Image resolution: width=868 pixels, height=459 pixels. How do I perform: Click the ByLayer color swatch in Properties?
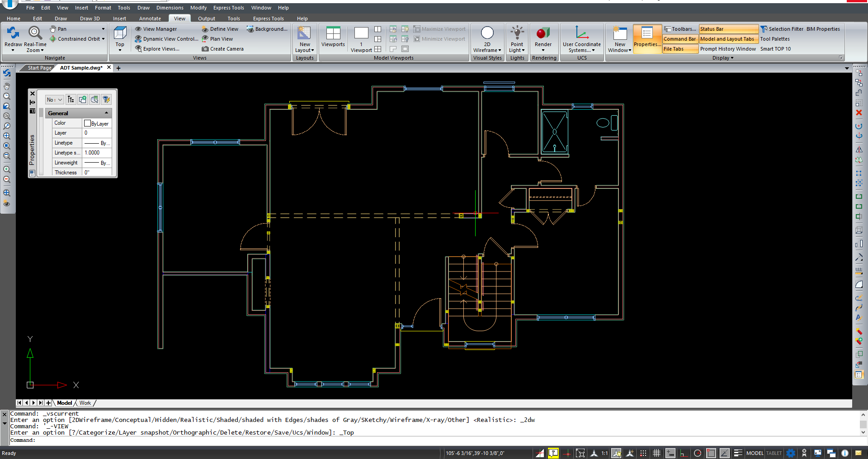[x=88, y=123]
